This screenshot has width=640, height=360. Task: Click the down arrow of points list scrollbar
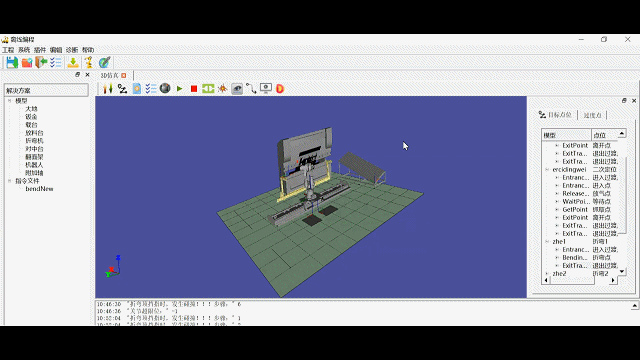coord(622,271)
